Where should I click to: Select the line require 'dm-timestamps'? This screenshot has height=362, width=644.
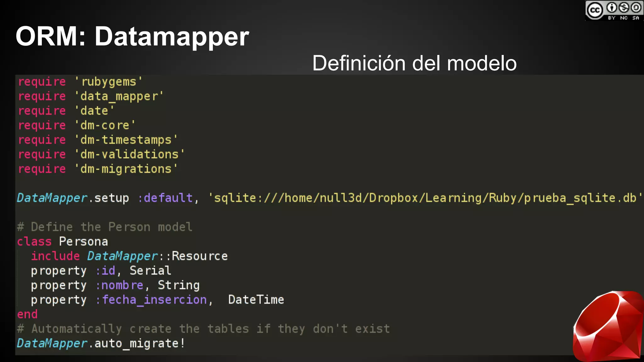(x=98, y=140)
